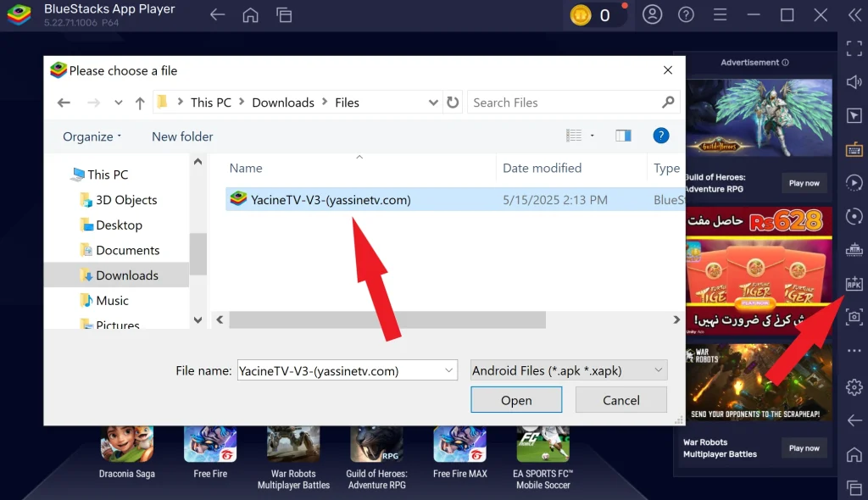Click the Android back arrow in sidebar
Viewport: 868px width, 500px height.
(854, 421)
